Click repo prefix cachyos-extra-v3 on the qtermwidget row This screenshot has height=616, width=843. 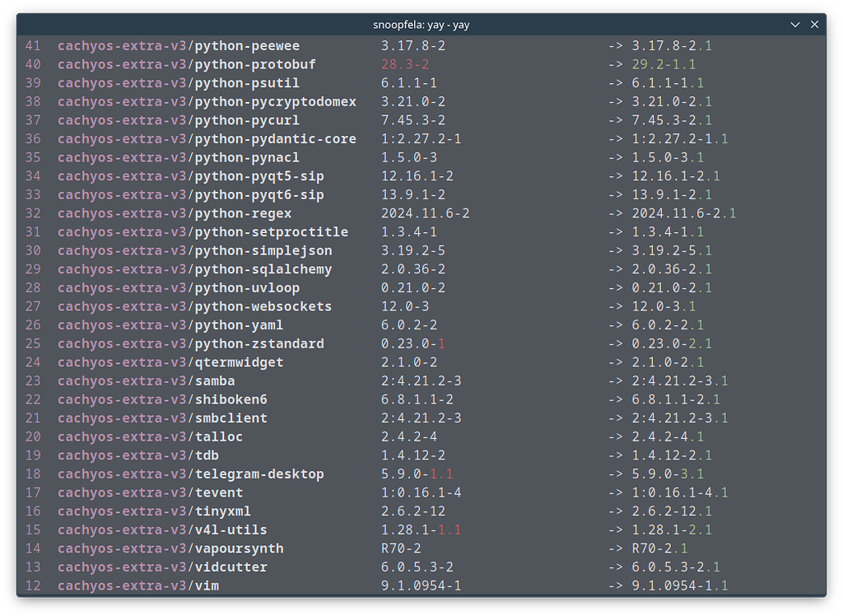122,362
